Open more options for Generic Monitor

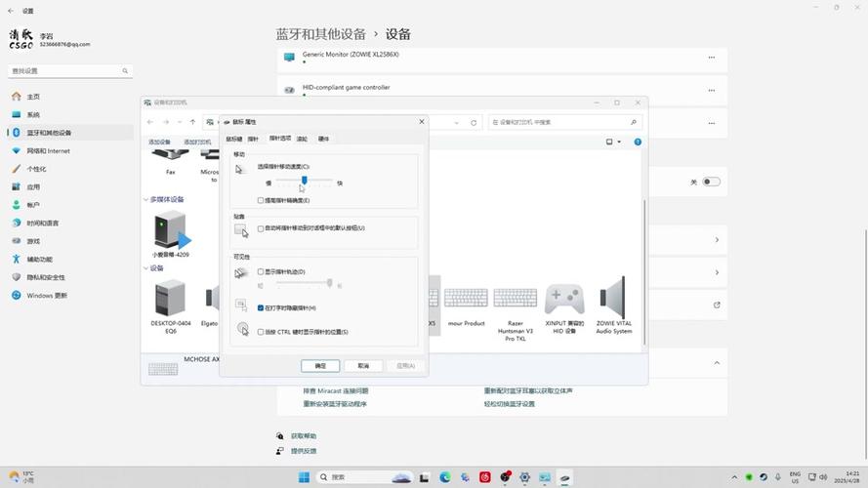[x=712, y=58]
